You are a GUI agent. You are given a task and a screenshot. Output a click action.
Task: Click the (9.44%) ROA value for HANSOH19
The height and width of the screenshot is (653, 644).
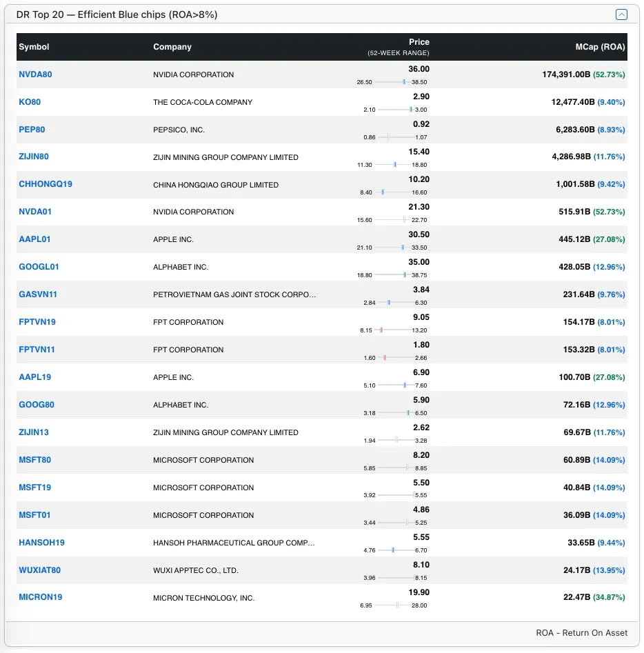pyautogui.click(x=611, y=543)
